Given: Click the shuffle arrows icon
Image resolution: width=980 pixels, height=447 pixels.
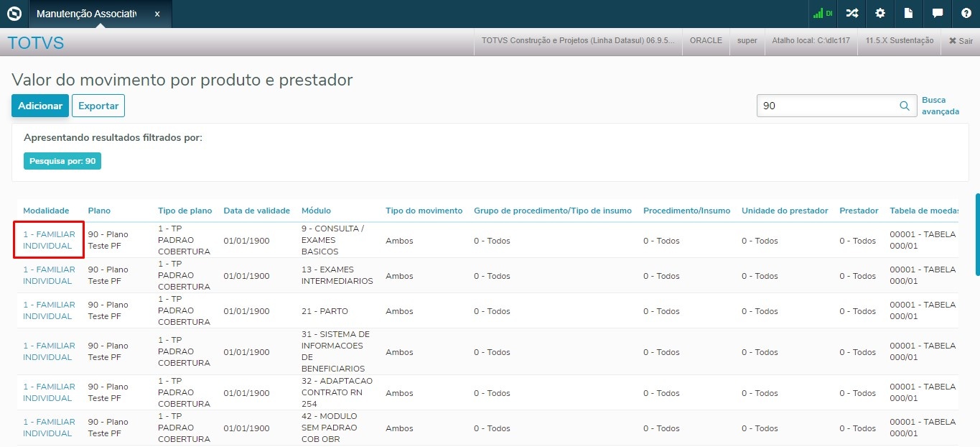Looking at the screenshot, I should (x=851, y=14).
